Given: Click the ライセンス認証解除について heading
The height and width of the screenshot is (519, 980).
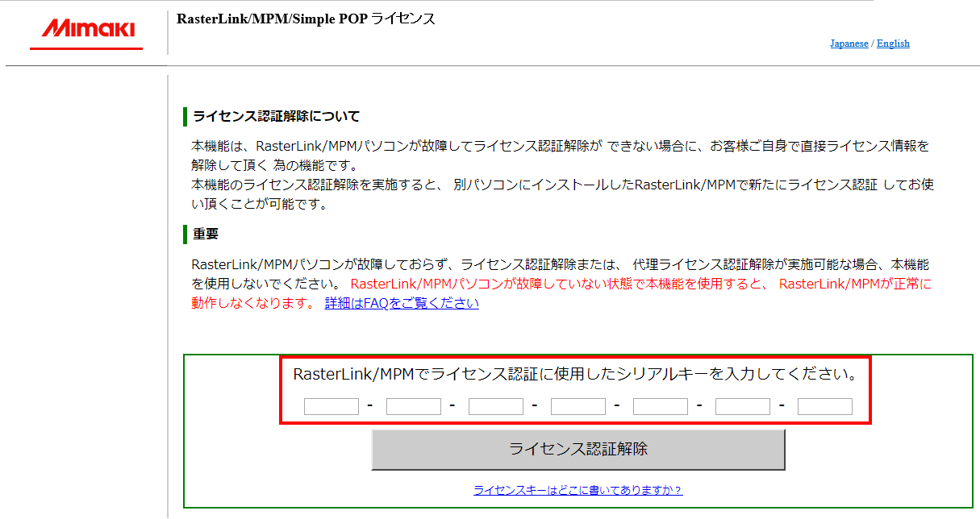Looking at the screenshot, I should click(276, 116).
